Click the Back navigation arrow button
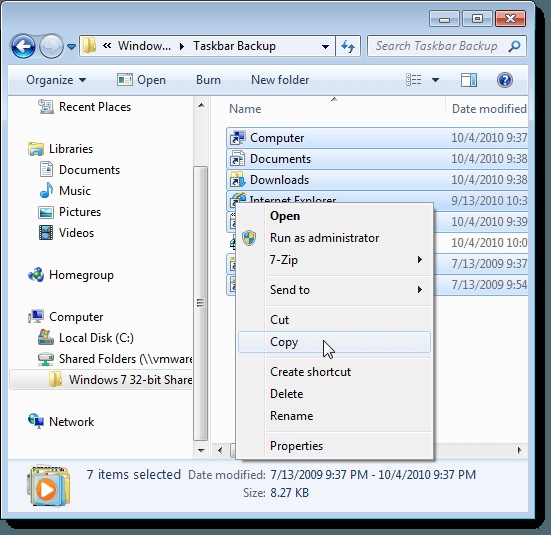 click(23, 46)
